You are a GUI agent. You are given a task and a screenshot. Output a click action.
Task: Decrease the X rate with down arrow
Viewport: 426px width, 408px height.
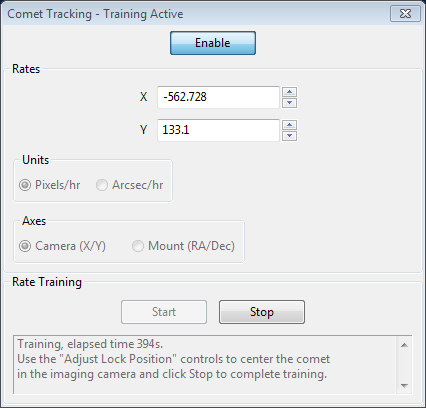[289, 103]
